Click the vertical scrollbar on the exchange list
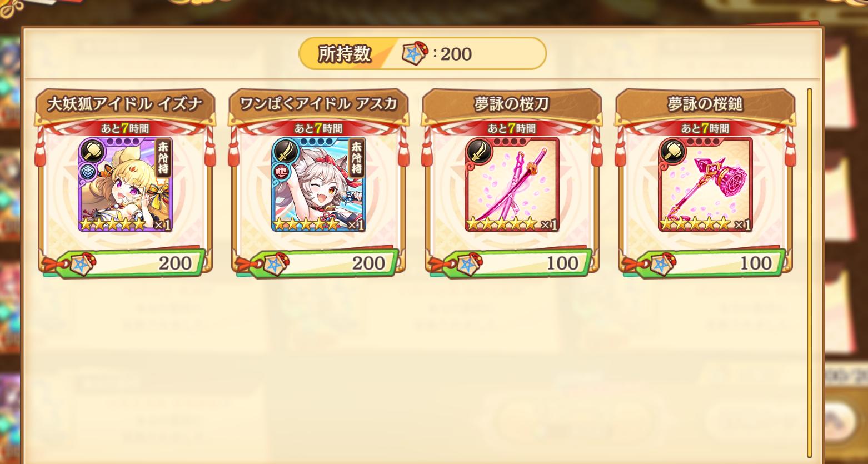This screenshot has height=464, width=868. (809, 272)
